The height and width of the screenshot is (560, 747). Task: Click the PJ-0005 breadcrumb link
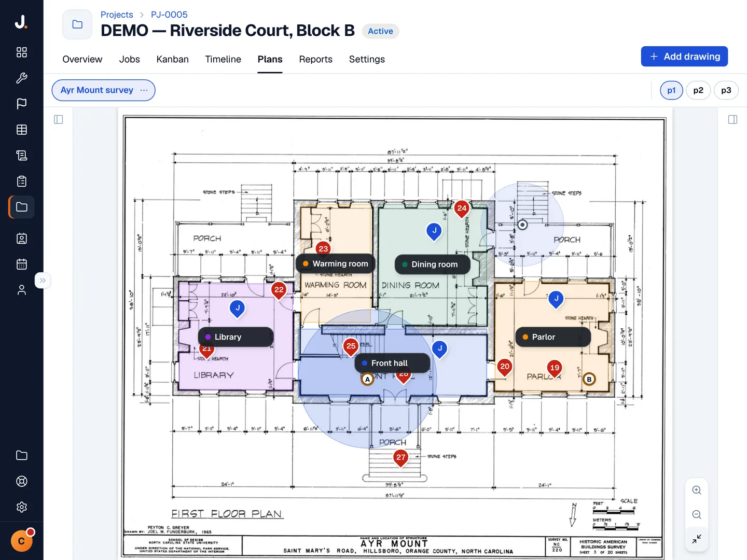pyautogui.click(x=169, y=15)
